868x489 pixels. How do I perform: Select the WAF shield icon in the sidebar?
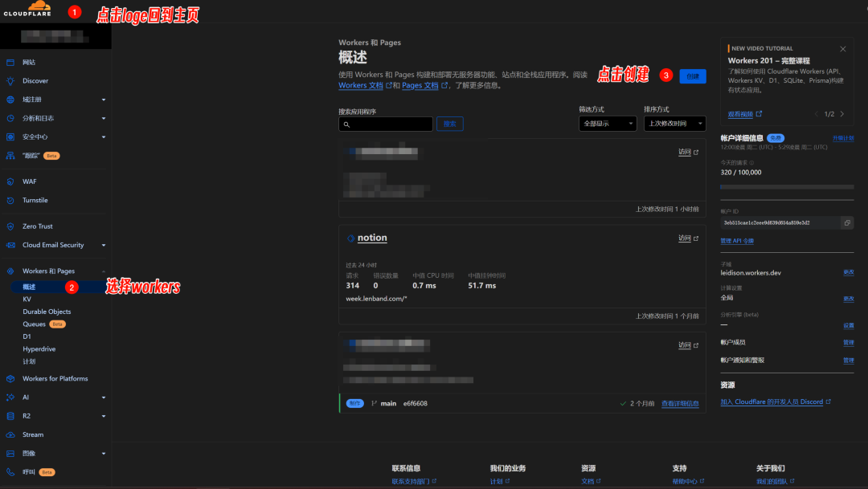click(11, 181)
